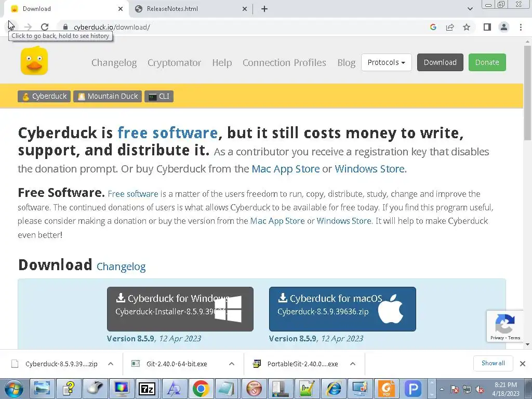Open the Changelog nav menu item
The width and height of the screenshot is (532, 399).
114,62
